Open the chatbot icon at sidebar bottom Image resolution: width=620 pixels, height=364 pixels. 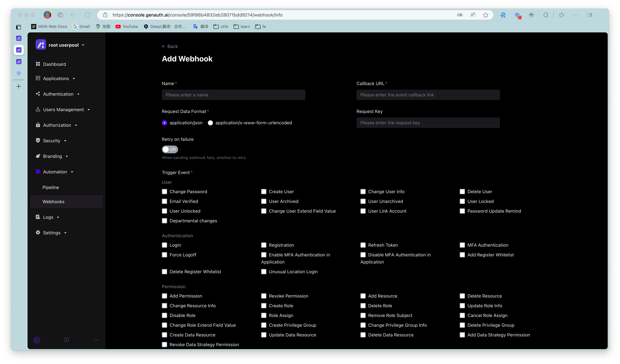(37, 340)
